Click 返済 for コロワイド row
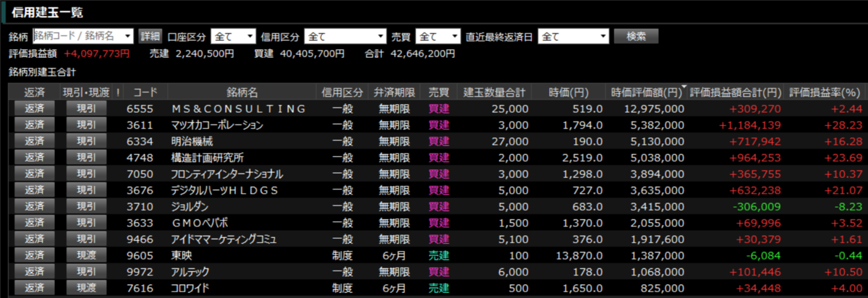 (x=34, y=287)
